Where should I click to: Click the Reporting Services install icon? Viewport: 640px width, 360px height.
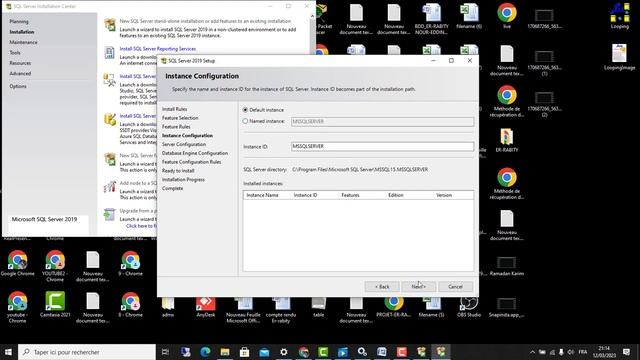click(109, 52)
